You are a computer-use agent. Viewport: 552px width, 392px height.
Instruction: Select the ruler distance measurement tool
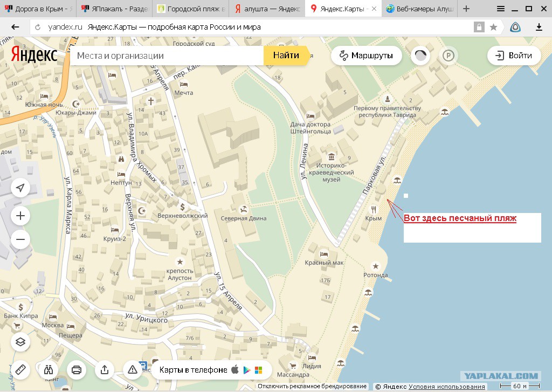coord(20,370)
